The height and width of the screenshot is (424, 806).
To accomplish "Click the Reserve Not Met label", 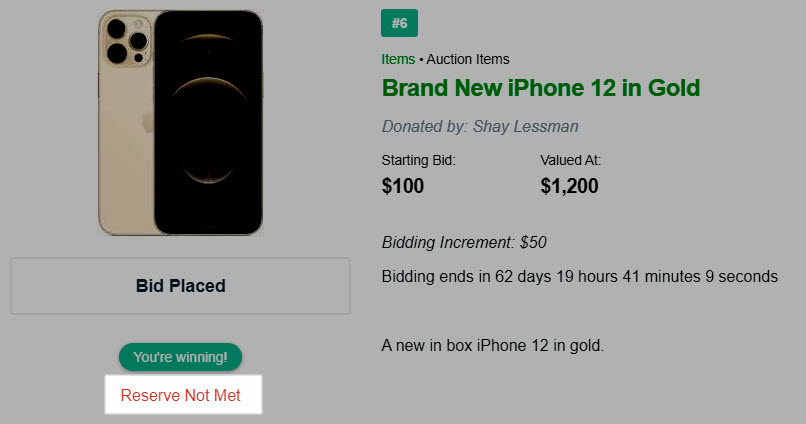I will (180, 395).
